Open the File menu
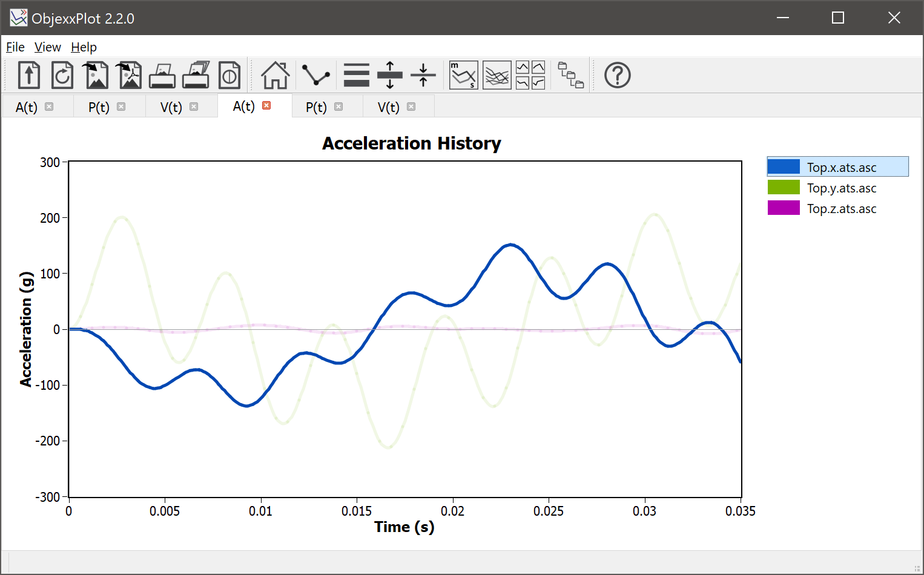The height and width of the screenshot is (575, 924). [x=15, y=47]
